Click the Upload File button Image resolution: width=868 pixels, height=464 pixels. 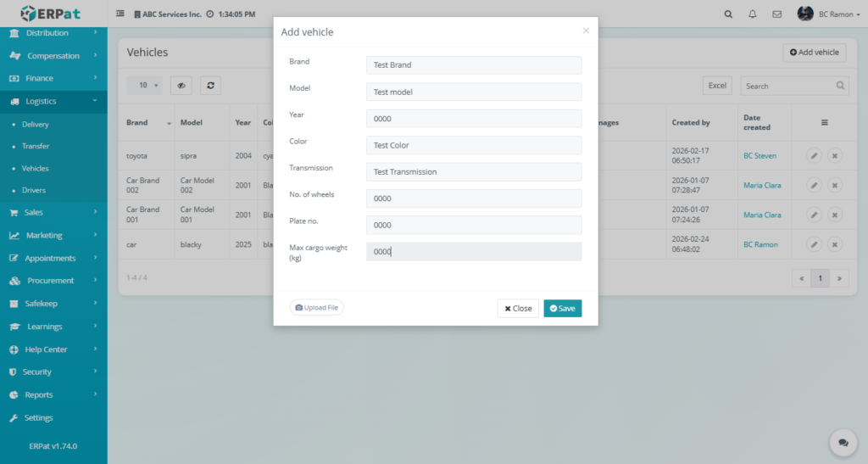click(x=317, y=307)
